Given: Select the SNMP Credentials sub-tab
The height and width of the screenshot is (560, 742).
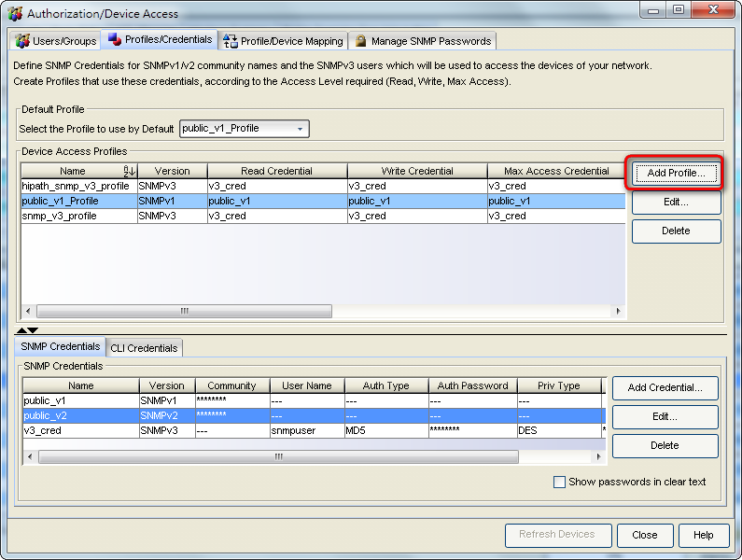Looking at the screenshot, I should 60,346.
